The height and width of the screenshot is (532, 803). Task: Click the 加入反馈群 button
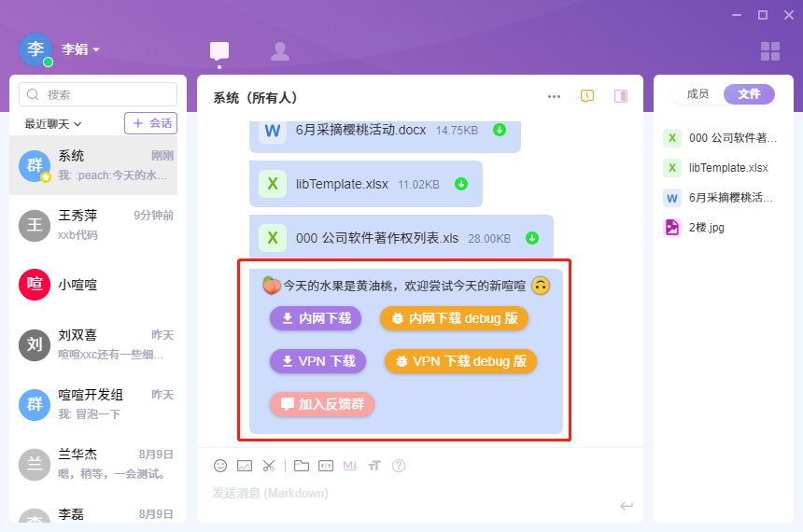322,404
